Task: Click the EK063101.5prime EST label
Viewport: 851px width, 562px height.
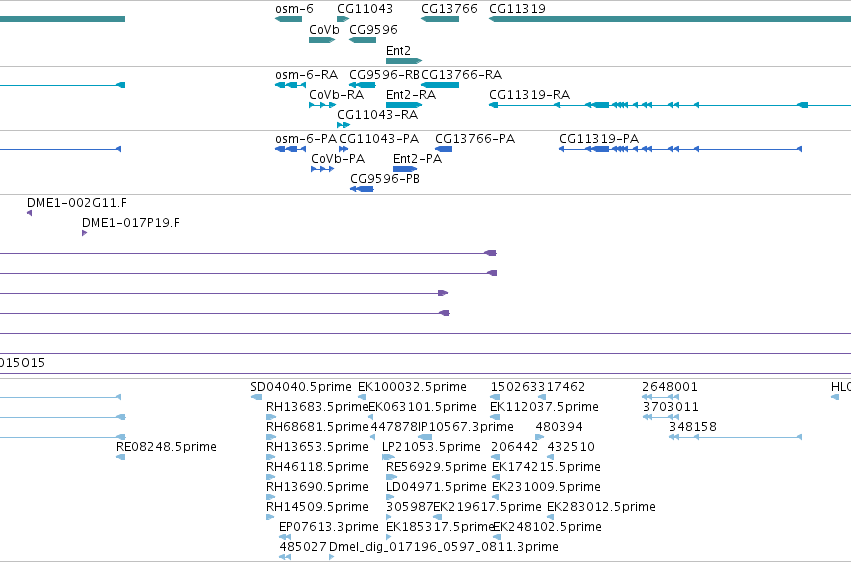Action: tap(422, 407)
